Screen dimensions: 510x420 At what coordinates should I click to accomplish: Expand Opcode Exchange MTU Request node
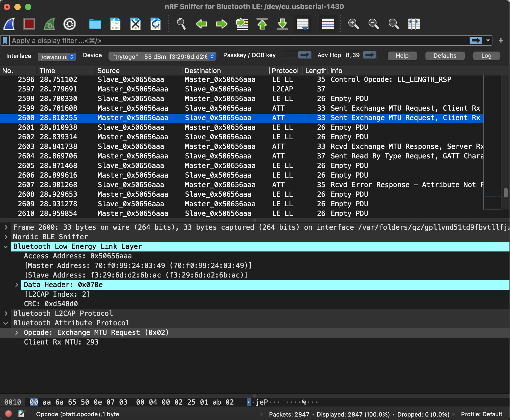[x=16, y=333]
